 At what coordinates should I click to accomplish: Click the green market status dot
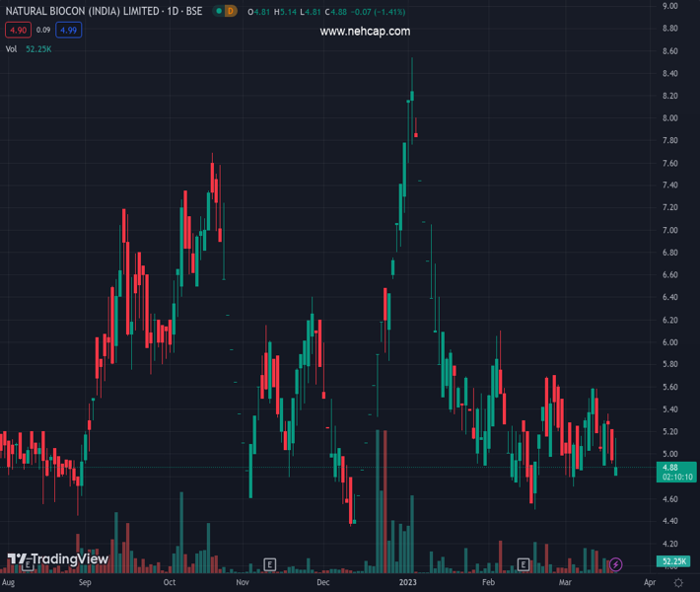point(217,11)
